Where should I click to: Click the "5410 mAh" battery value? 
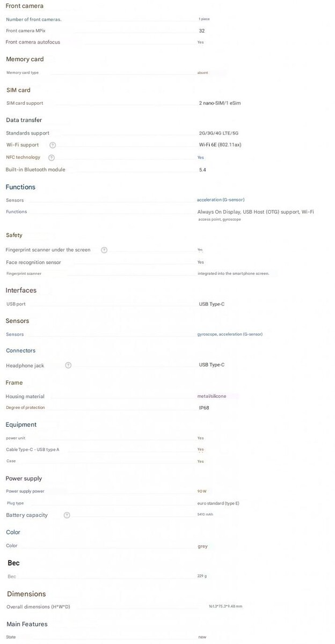click(205, 515)
